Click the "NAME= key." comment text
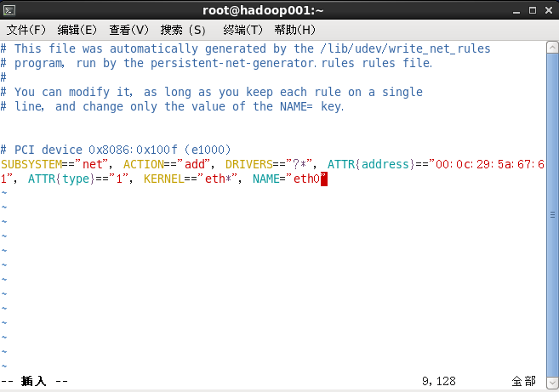 click(312, 106)
